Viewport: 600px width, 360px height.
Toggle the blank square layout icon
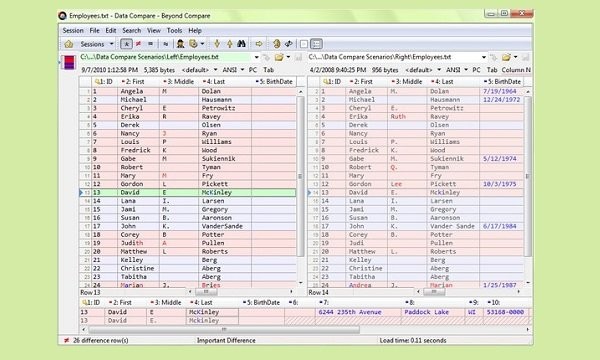click(x=304, y=44)
